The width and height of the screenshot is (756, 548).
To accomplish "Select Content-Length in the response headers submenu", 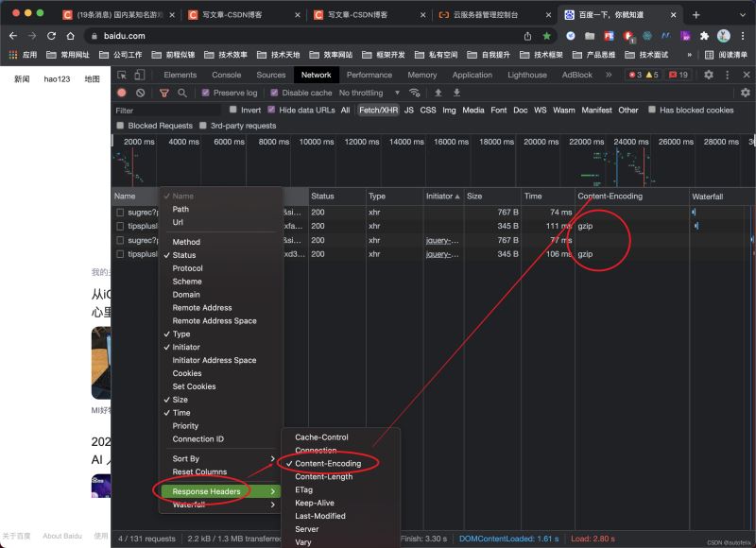I will coord(323,476).
